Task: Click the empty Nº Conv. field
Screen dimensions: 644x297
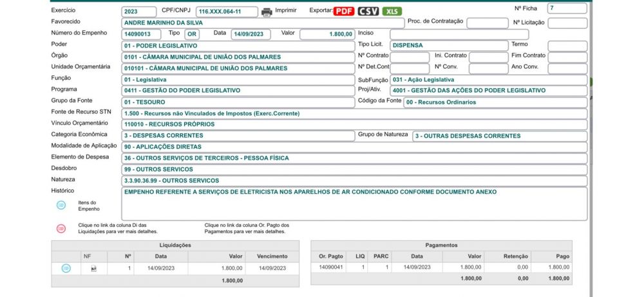Action: click(488, 68)
